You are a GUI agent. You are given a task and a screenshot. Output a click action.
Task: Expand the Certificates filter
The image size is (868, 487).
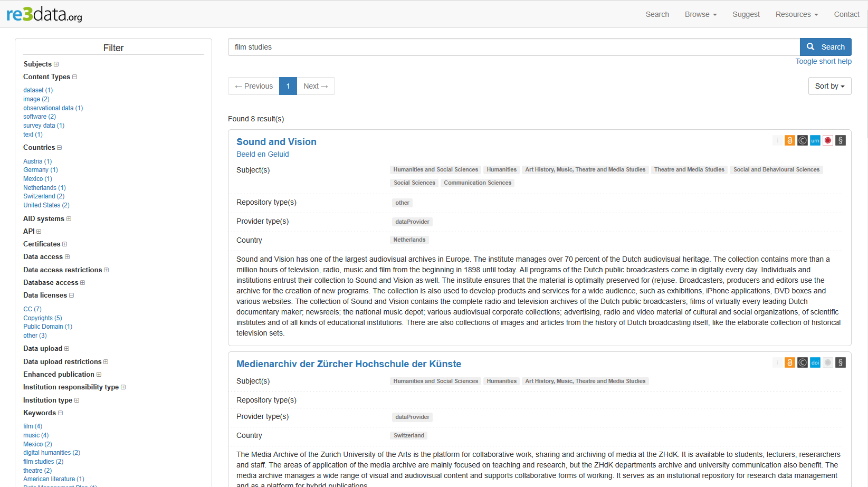64,244
